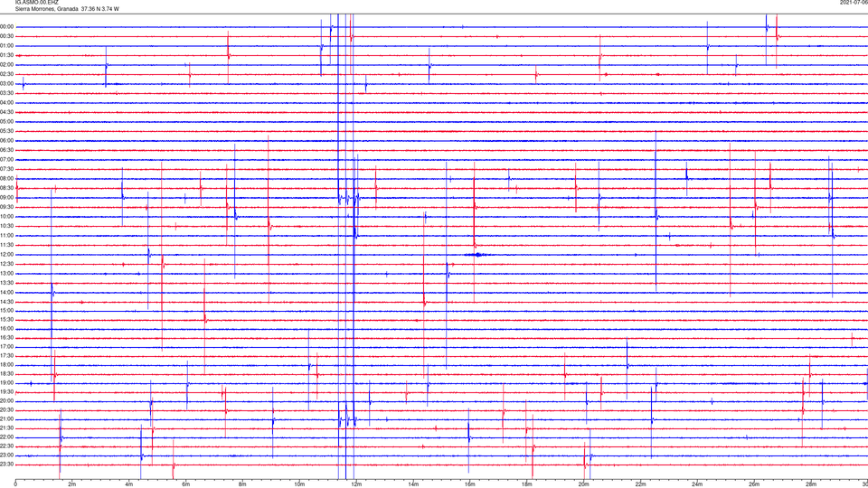868x488 pixels.
Task: Click the 26m minute axis label
Action: (754, 484)
